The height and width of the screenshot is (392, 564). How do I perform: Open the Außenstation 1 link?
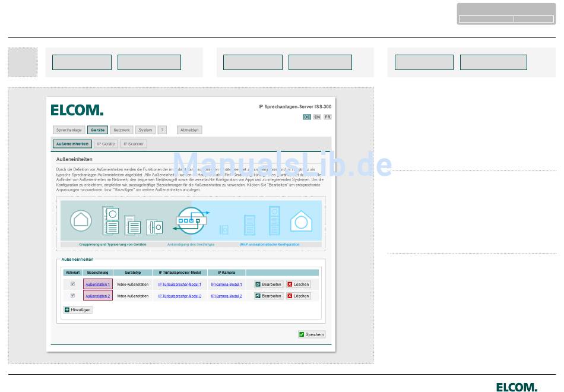98,284
